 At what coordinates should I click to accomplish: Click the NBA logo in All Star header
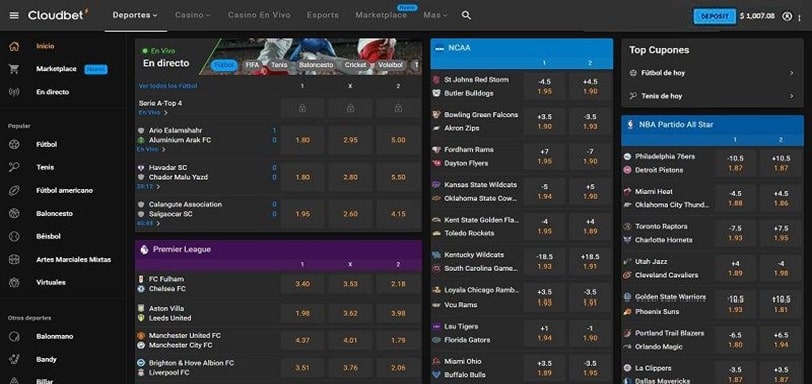point(630,125)
